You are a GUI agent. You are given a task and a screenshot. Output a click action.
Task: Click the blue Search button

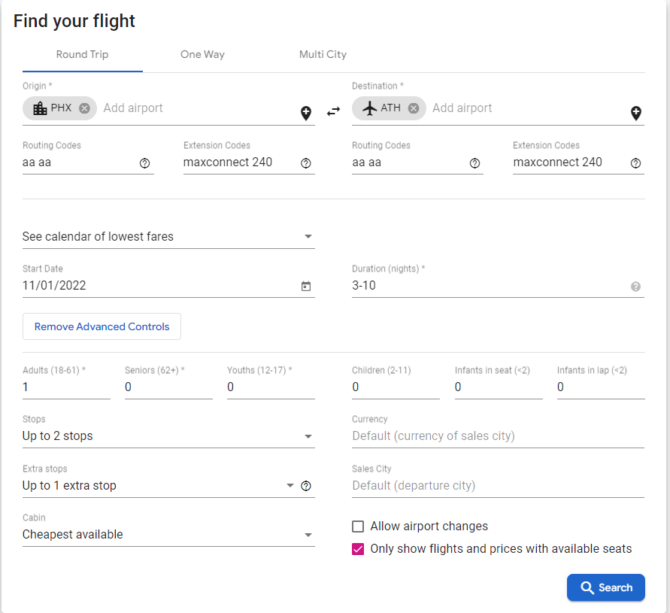coord(606,588)
